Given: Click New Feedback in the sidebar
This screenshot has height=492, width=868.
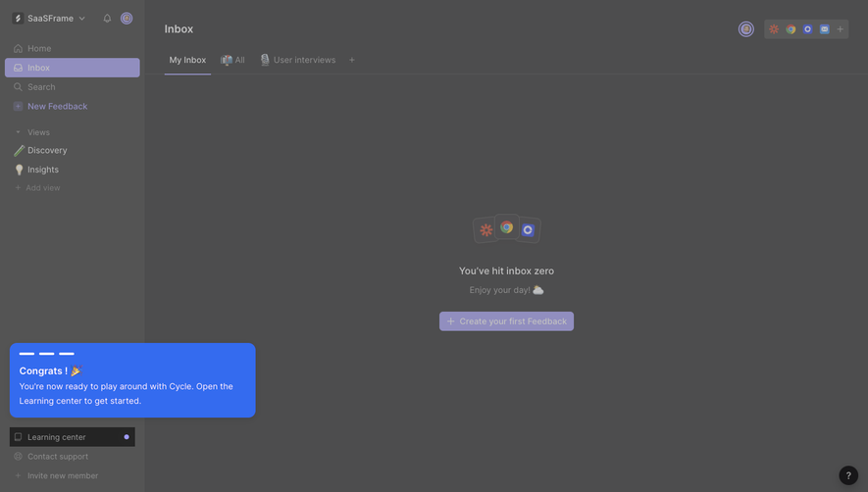Looking at the screenshot, I should (x=72, y=106).
